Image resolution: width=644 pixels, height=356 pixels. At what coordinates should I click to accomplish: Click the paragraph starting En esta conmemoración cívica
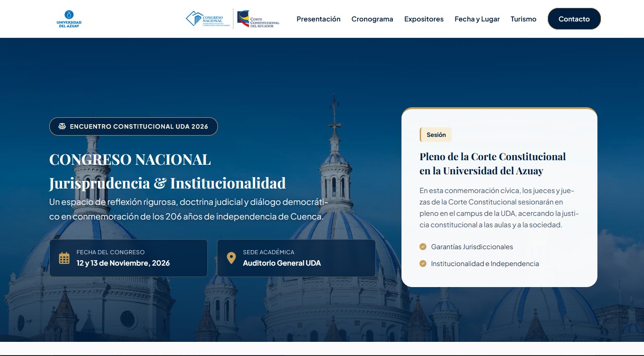[499, 208]
